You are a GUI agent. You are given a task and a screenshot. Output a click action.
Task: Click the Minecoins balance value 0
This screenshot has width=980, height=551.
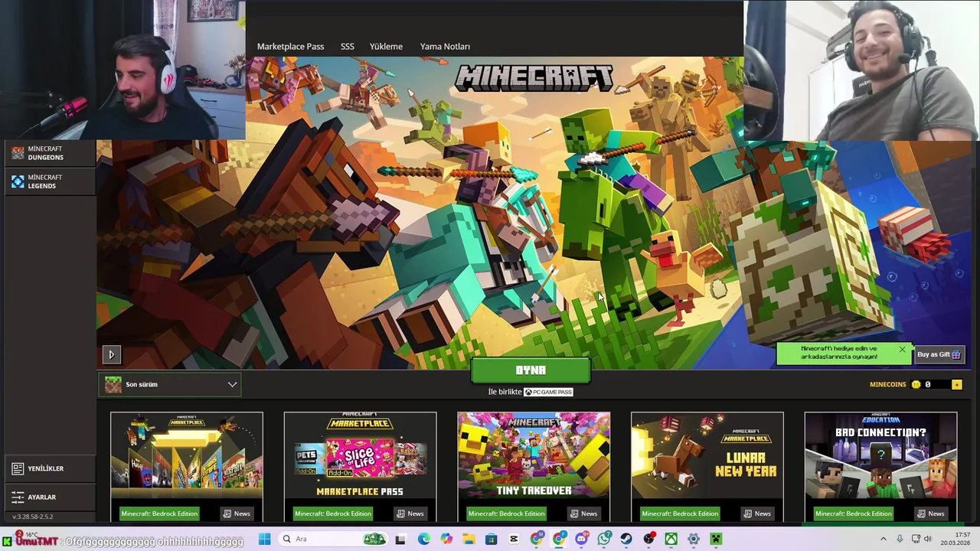tap(928, 384)
